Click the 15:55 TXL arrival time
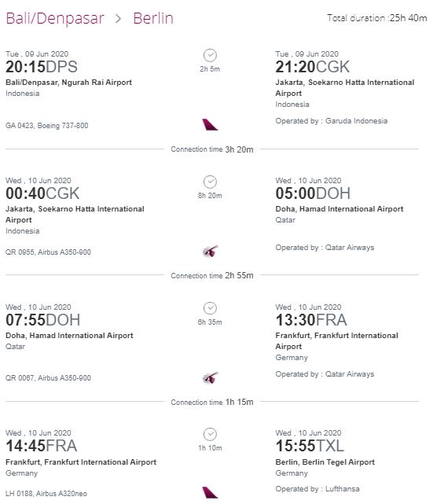433x504 pixels. click(310, 446)
